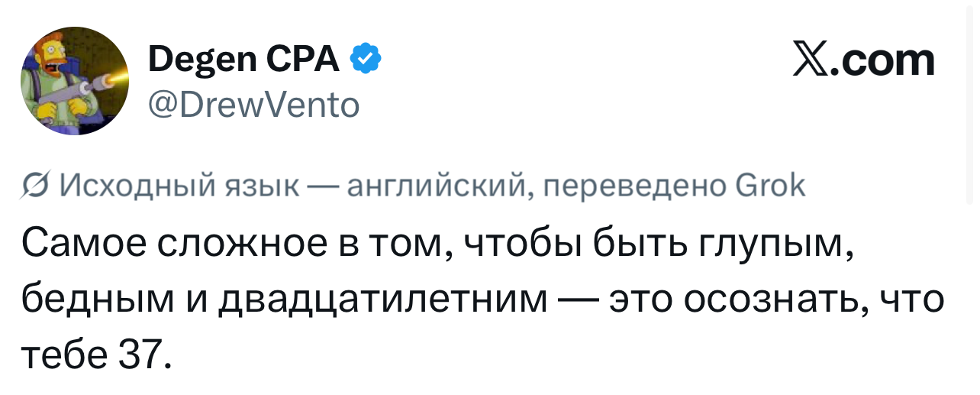Open the @DrewVento handle link
Screen dimensions: 980x395
coord(254,105)
